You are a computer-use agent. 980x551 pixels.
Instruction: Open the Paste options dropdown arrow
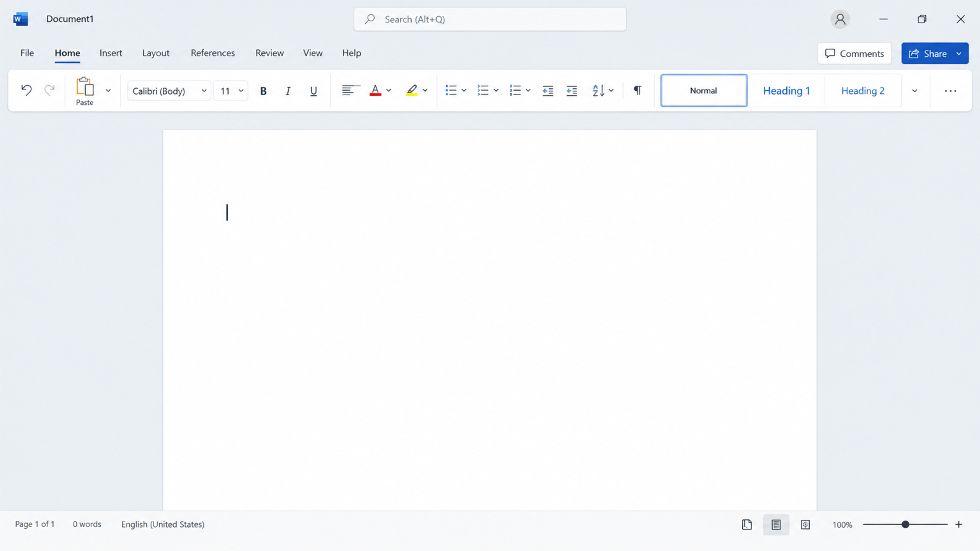coord(108,91)
